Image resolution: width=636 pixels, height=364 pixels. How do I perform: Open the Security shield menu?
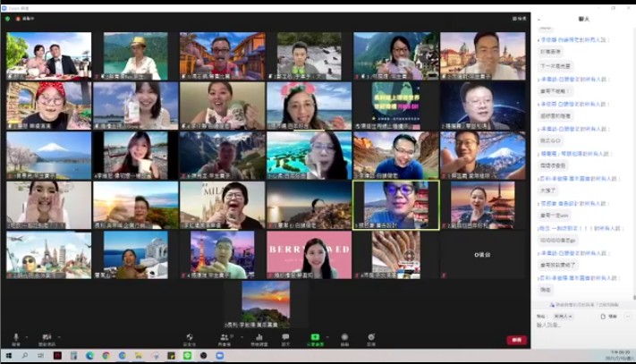190,340
